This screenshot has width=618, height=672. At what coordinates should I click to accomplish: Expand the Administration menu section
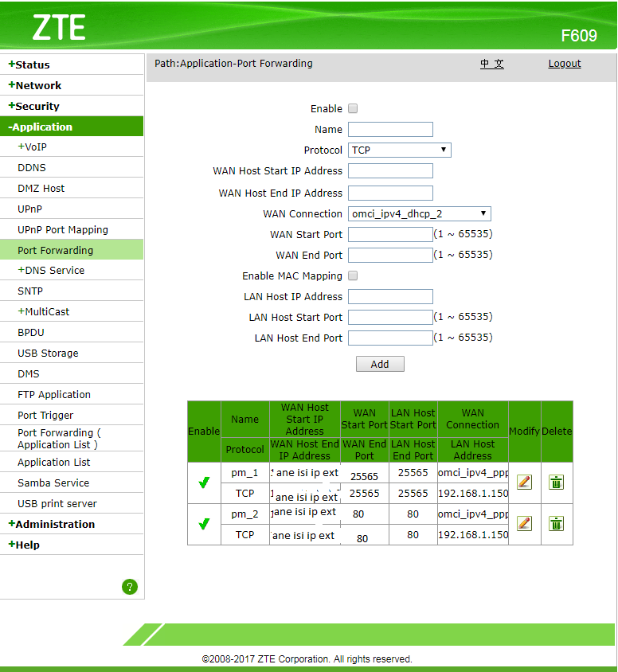coord(54,525)
